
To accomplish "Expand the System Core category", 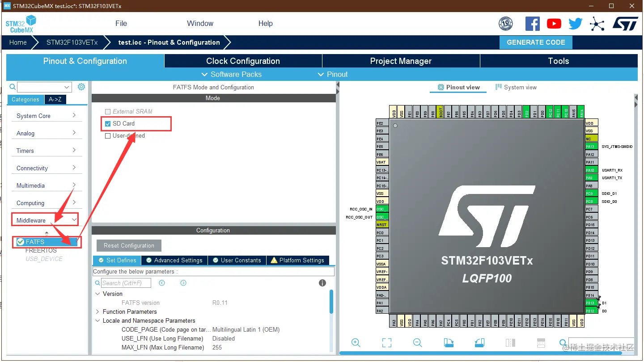I will coord(47,116).
